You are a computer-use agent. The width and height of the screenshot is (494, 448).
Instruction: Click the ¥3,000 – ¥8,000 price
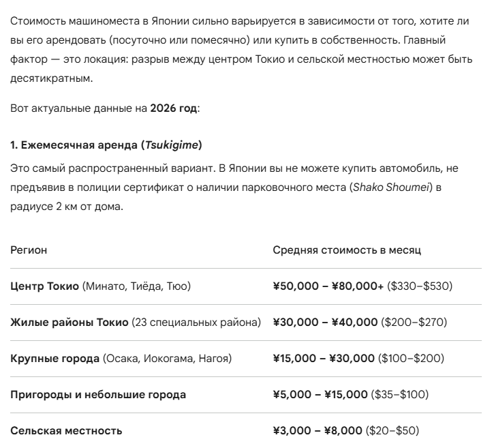tap(318, 430)
